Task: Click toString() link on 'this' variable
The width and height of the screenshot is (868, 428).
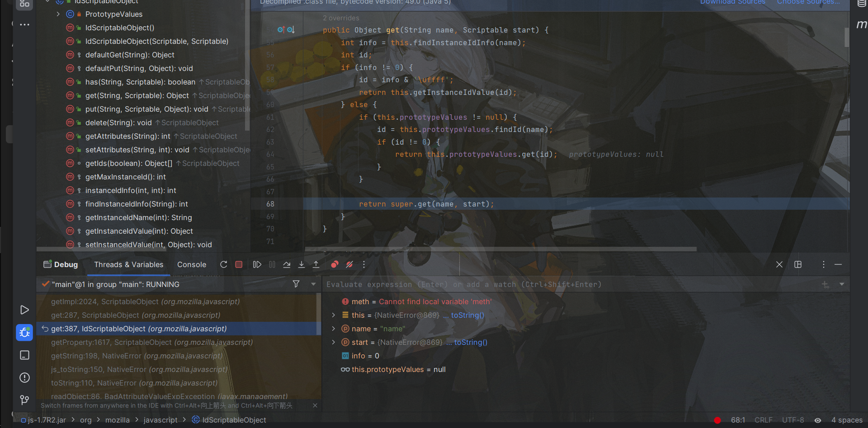Action: pos(467,315)
